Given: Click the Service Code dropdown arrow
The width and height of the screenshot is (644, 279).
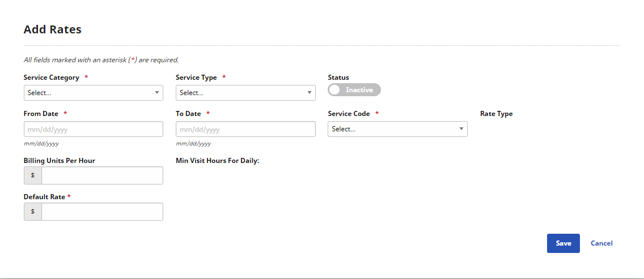Looking at the screenshot, I should [x=461, y=129].
